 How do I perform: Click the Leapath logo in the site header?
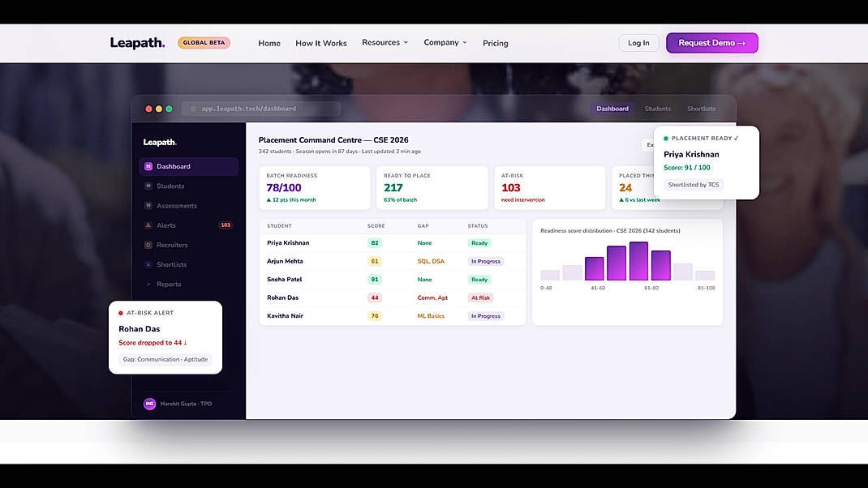(137, 43)
